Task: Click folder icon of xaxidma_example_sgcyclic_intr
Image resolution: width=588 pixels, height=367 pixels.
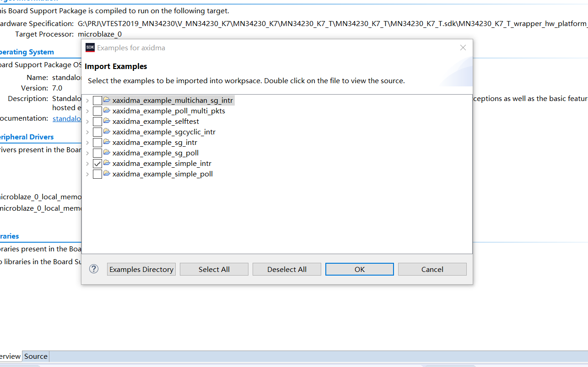Action: coord(107,132)
